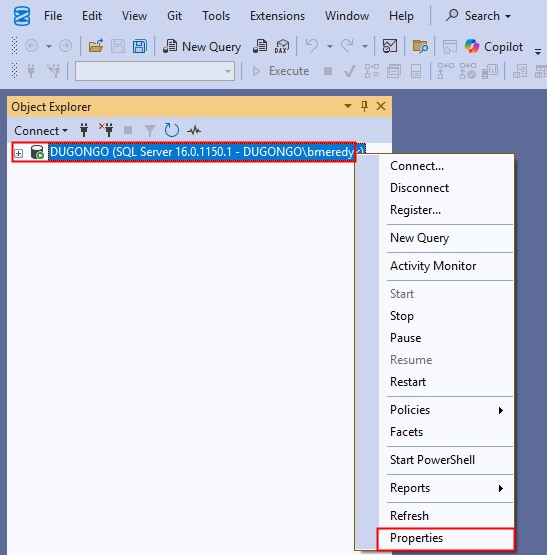The image size is (547, 555).
Task: Click the Redo arrow icon
Action: point(347,46)
